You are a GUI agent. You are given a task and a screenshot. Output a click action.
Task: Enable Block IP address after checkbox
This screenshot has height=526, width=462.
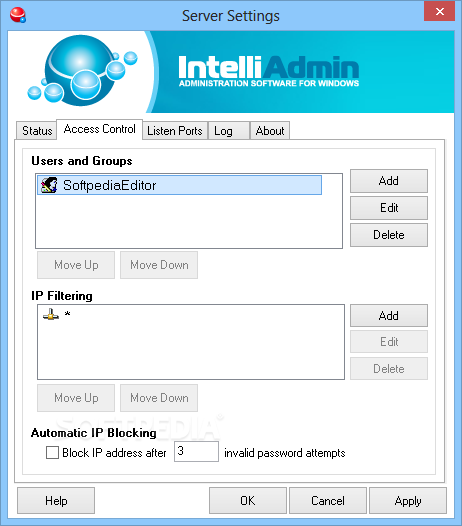[x=52, y=452]
